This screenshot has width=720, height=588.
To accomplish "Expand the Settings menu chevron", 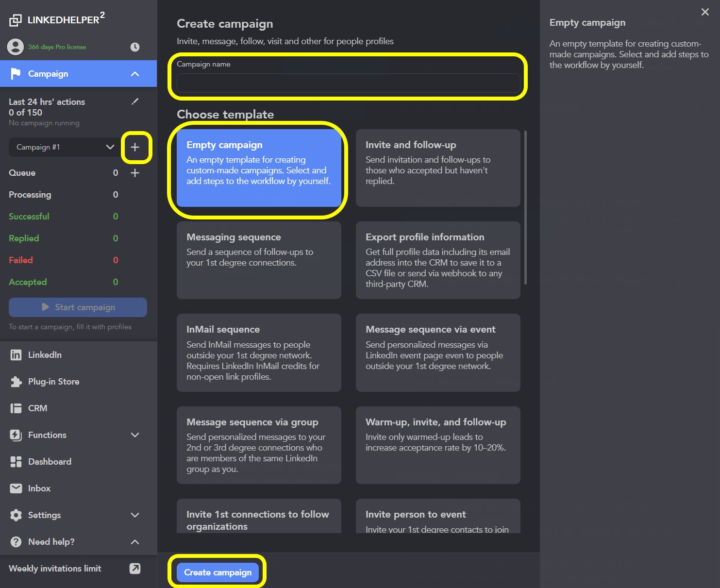I will coord(135,515).
